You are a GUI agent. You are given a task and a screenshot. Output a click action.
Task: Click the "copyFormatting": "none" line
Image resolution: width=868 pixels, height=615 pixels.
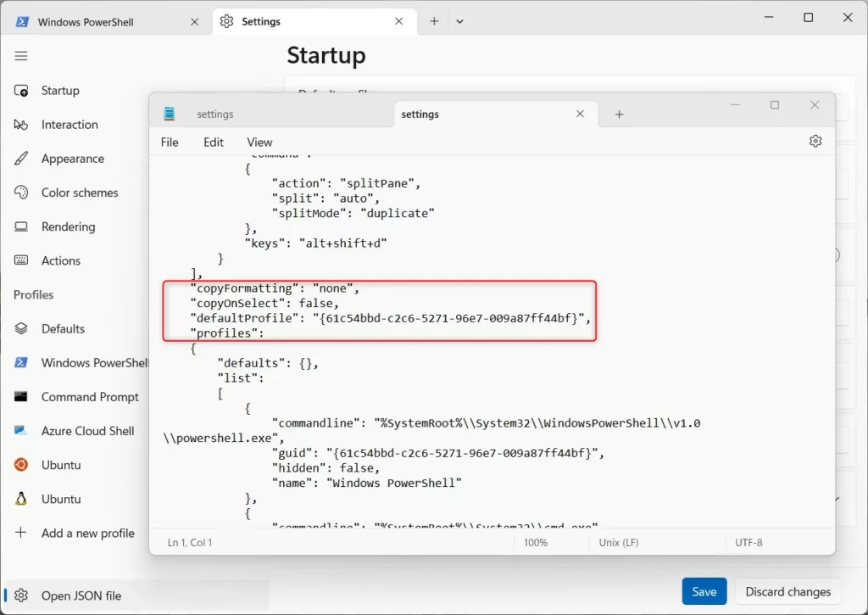[x=275, y=288]
